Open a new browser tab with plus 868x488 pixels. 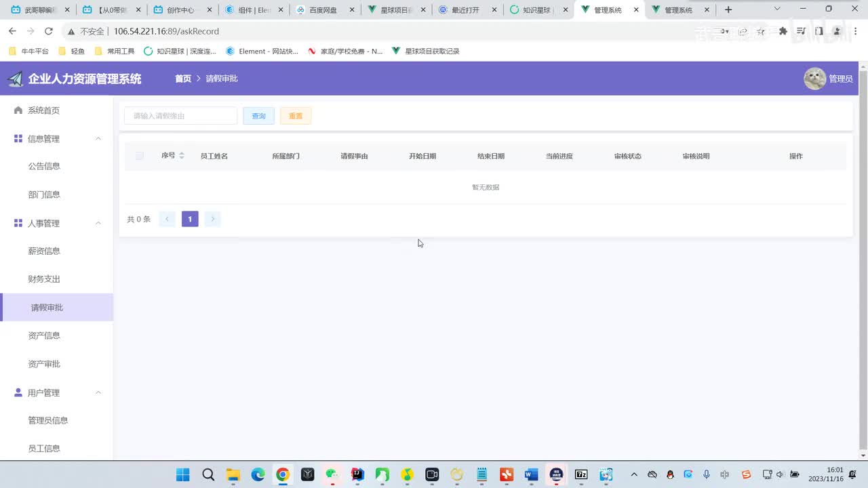tap(728, 9)
